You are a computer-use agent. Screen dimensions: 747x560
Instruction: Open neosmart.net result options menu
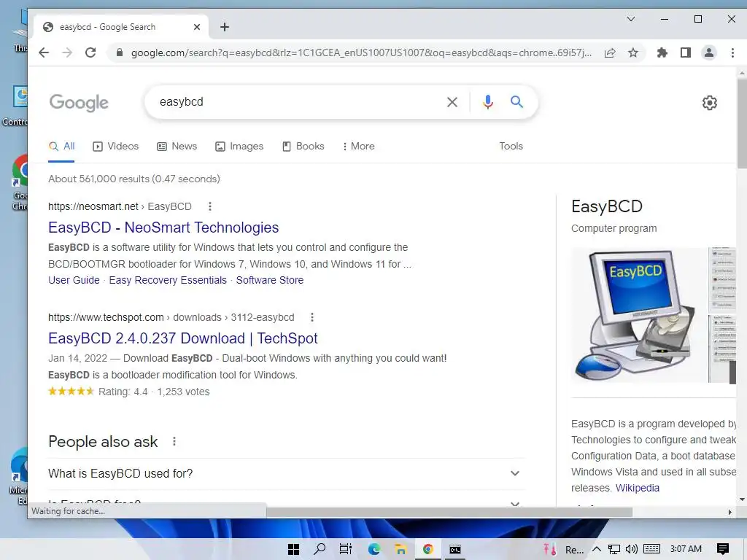coord(210,206)
